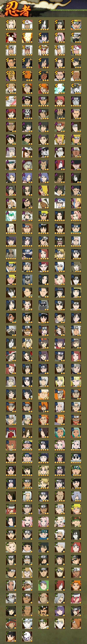87x644 pixels.
Task: Select the teal glowing spirit S-rank portrait
Action: point(60,89)
